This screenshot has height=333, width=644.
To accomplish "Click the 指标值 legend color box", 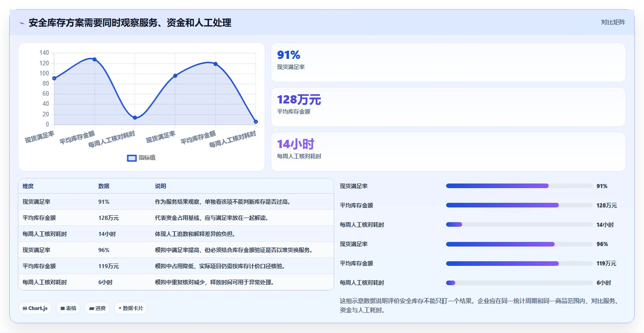I will point(132,158).
